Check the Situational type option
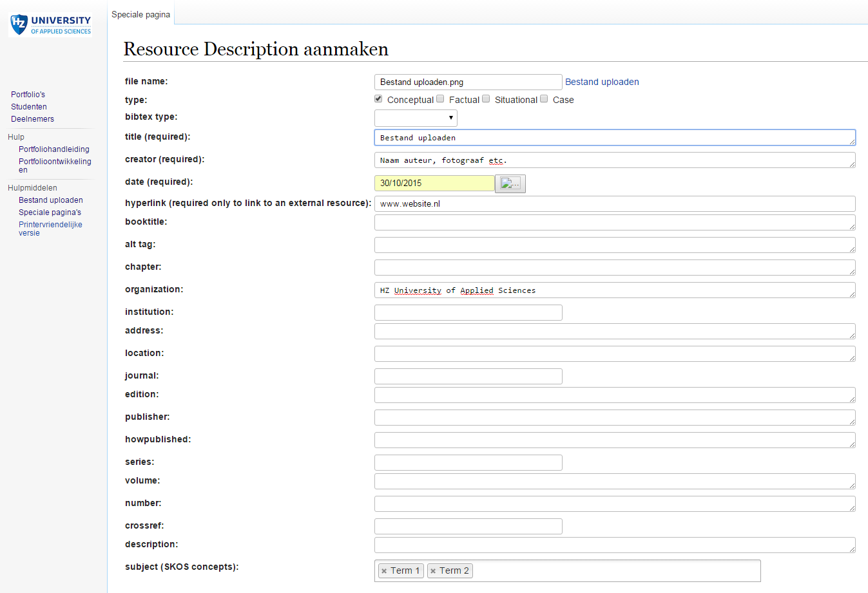 [486, 99]
